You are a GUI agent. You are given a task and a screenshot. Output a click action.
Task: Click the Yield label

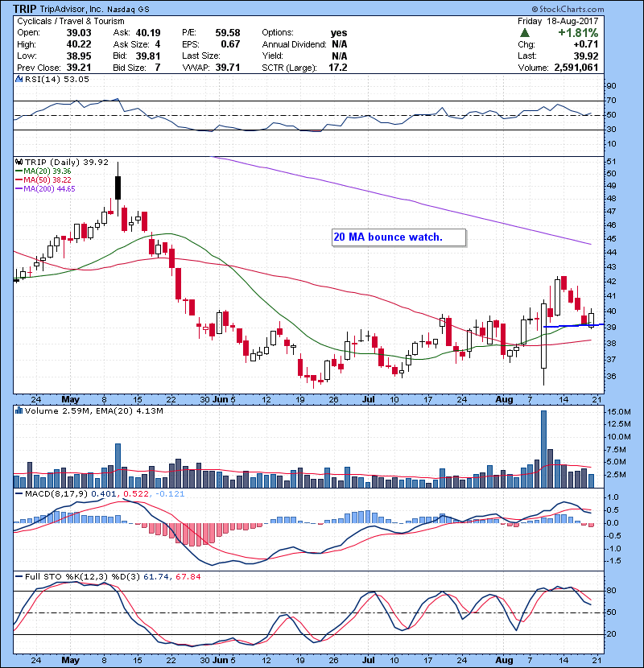[272, 56]
